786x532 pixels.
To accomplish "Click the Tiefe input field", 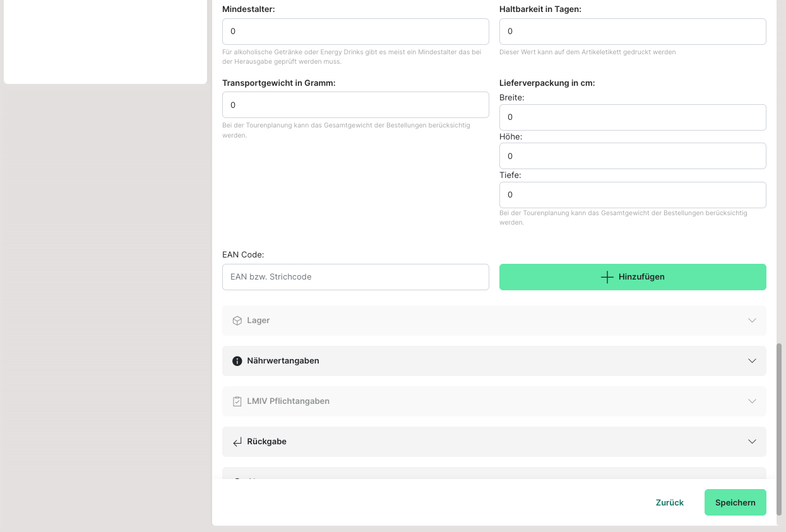I will click(x=633, y=195).
